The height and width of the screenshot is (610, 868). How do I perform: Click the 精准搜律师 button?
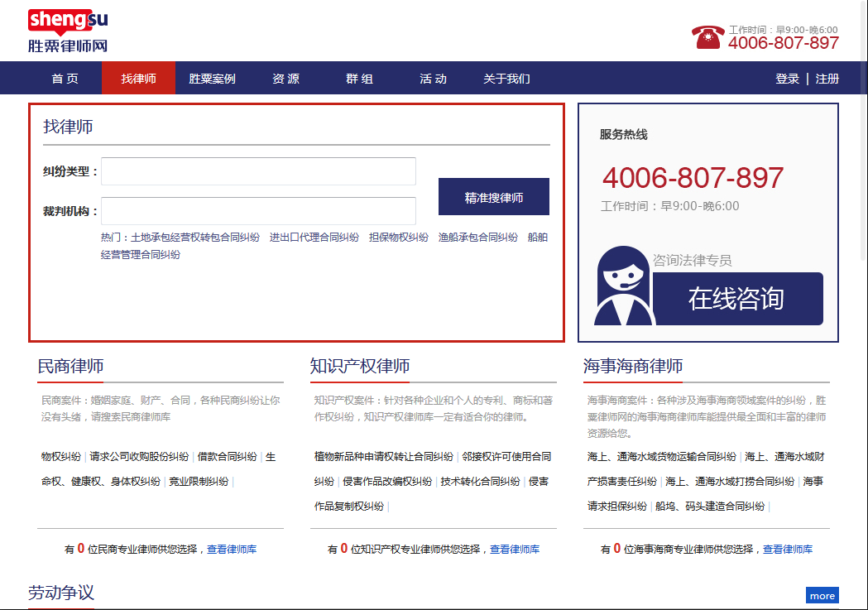(x=494, y=196)
